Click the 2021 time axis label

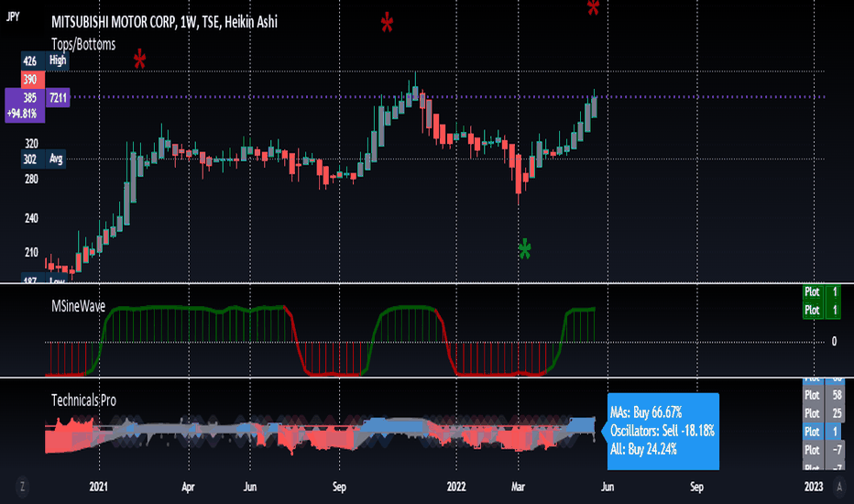point(99,487)
